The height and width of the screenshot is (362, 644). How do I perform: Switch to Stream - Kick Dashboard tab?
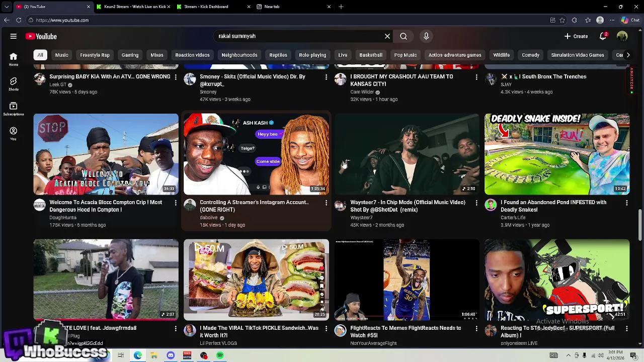pos(214,7)
